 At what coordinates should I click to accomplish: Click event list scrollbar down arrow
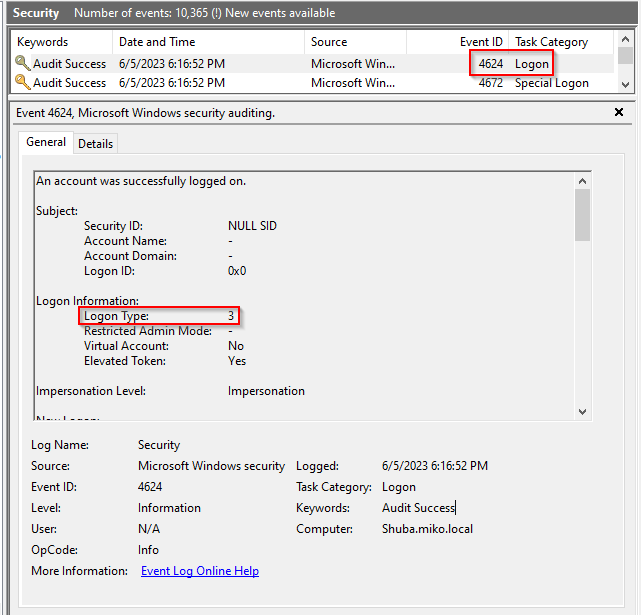click(x=625, y=85)
